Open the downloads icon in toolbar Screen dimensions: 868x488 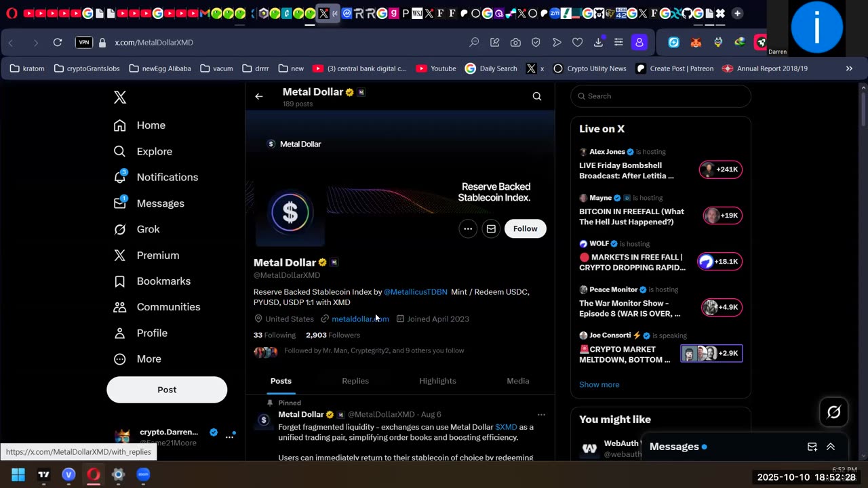pos(598,42)
